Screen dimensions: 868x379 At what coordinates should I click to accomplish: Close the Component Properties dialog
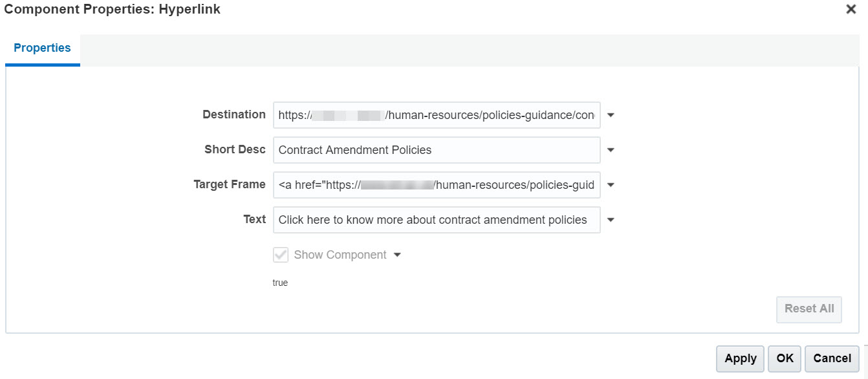tap(851, 9)
